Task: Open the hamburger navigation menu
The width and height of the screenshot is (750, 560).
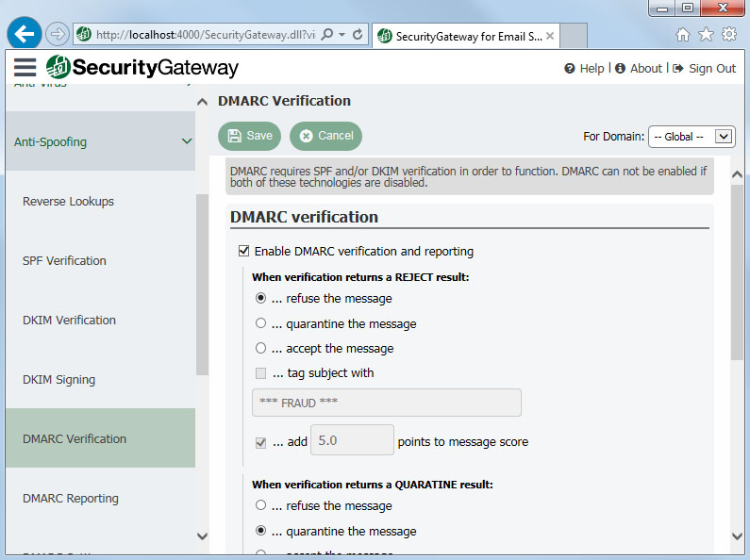Action: [x=25, y=67]
